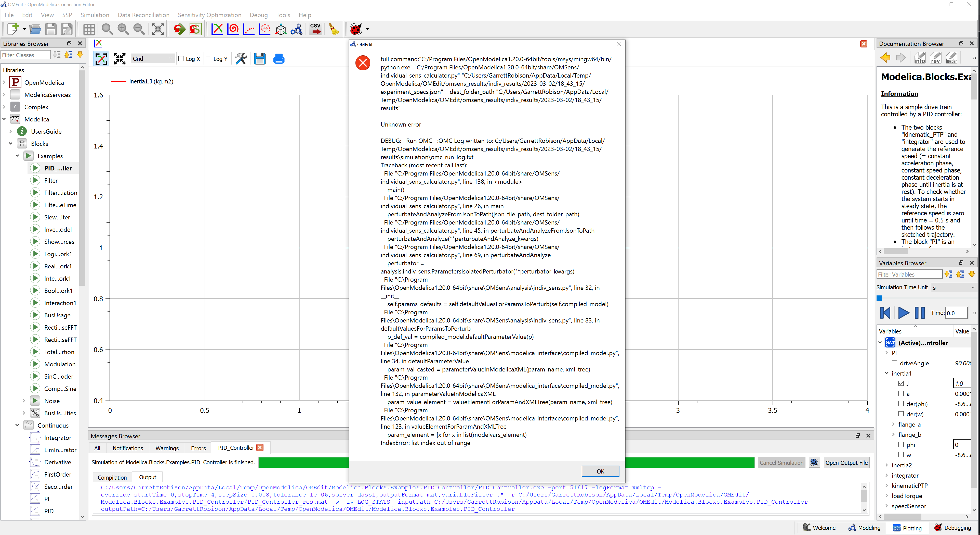The width and height of the screenshot is (980, 535).
Task: Click the simulation time slider handle
Action: [x=879, y=298]
